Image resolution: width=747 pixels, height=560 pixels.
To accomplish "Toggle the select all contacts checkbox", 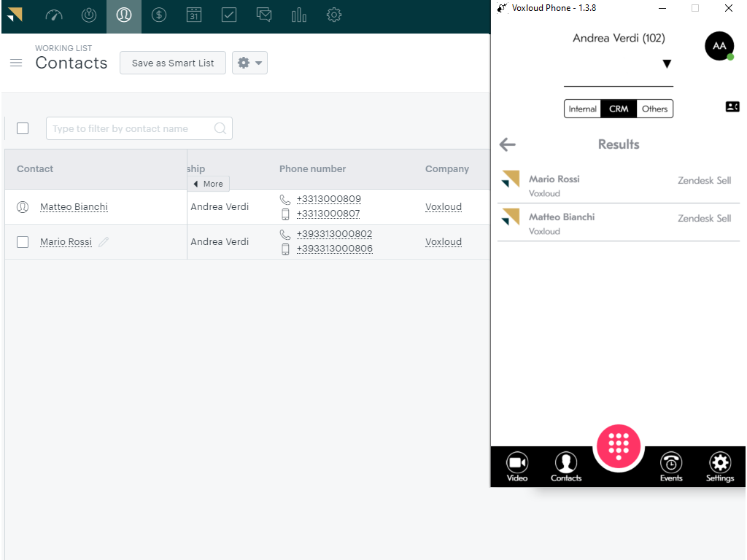I will pyautogui.click(x=23, y=128).
